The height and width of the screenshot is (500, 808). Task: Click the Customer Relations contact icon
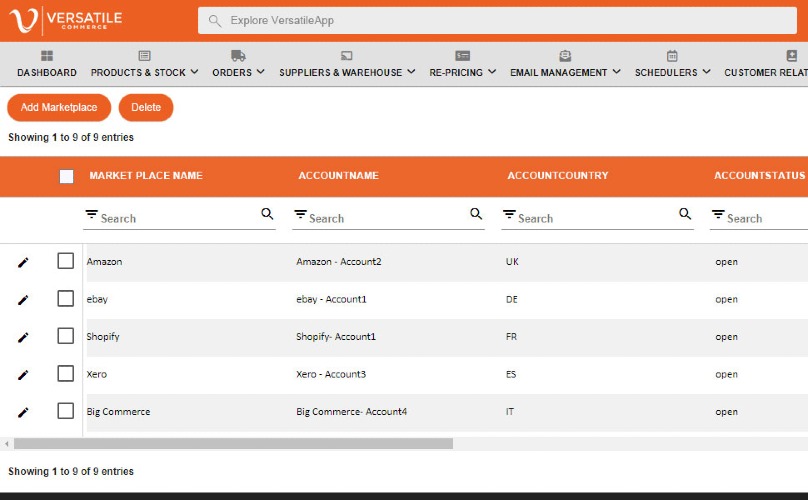coord(792,56)
